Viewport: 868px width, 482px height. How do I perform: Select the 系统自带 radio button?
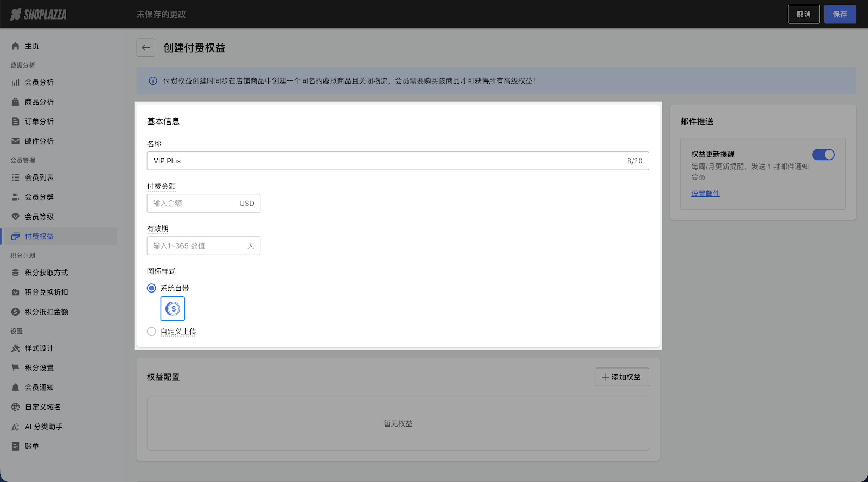(x=151, y=288)
